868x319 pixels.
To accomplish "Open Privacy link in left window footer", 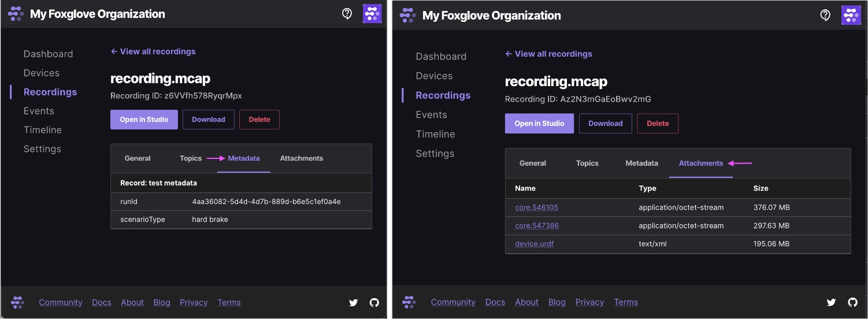I will pyautogui.click(x=194, y=302).
